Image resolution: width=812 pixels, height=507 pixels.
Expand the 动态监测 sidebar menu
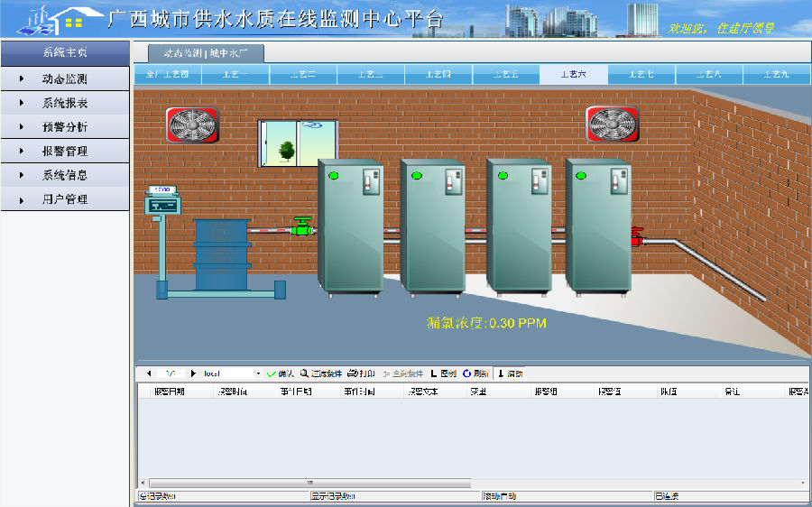pos(64,79)
